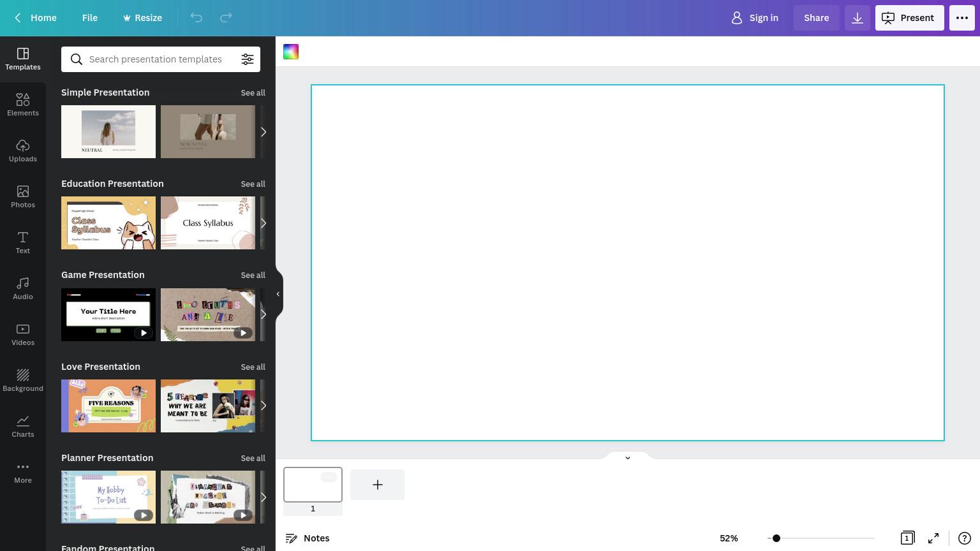980x551 pixels.
Task: Click Sign in
Action: pyautogui.click(x=755, y=18)
